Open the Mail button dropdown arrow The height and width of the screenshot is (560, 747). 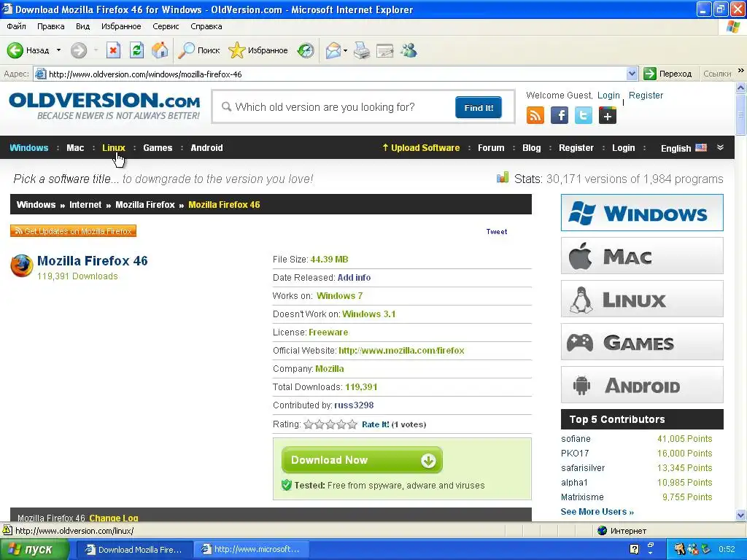click(345, 50)
